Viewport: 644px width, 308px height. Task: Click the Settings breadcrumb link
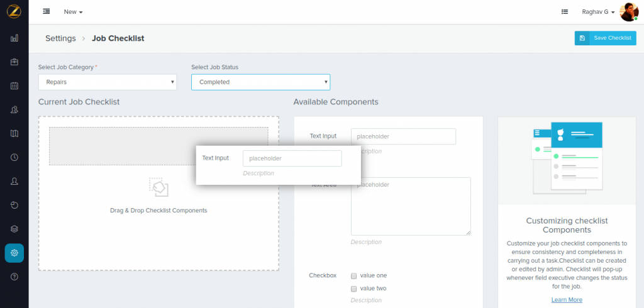[60, 38]
